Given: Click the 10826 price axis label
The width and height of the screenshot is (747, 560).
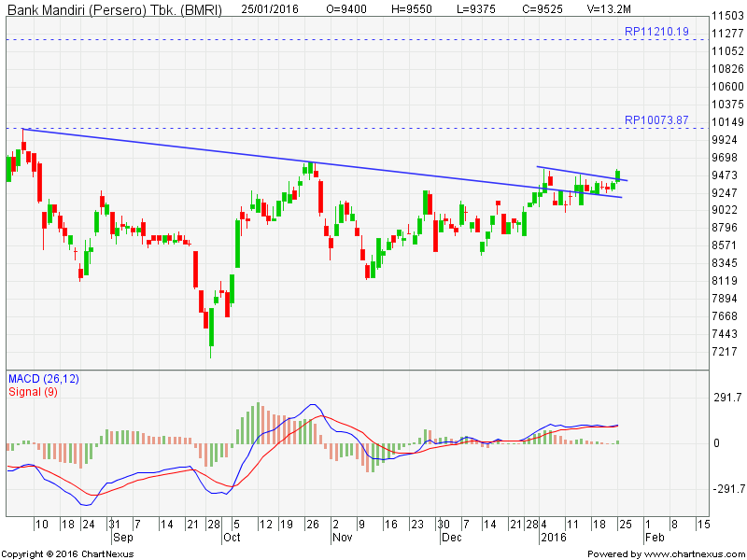Looking at the screenshot, I should [727, 68].
